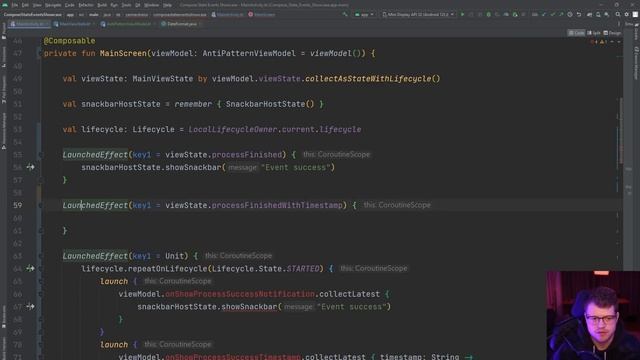The image size is (640, 360).
Task: Open the IDE settings gear icon
Action: point(627,14)
